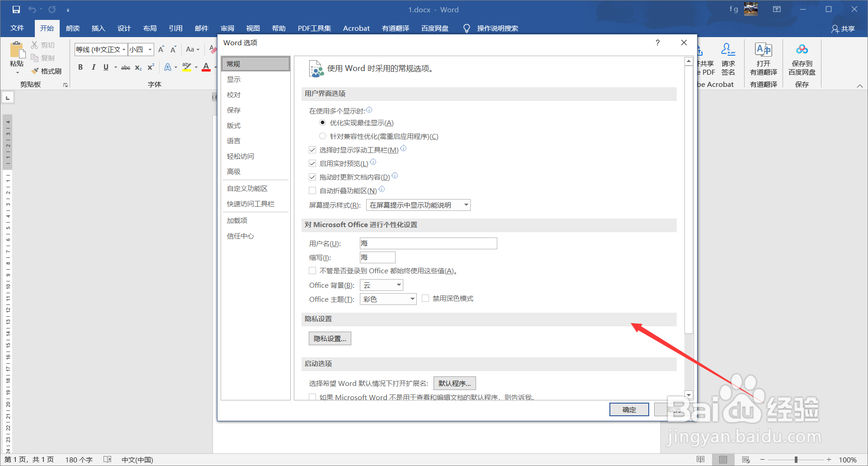The image size is (868, 466).
Task: Click the Redo icon in title bar
Action: (52, 10)
